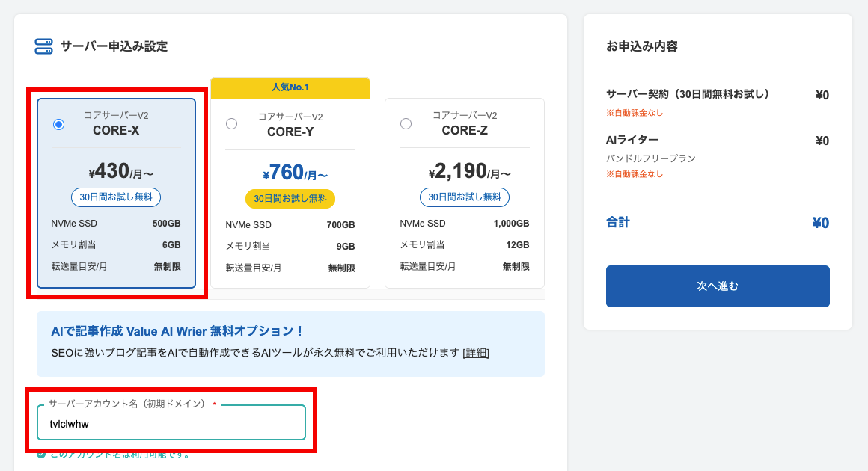Click the ¥760/月〜 price text
The width and height of the screenshot is (868, 471).
click(x=295, y=173)
